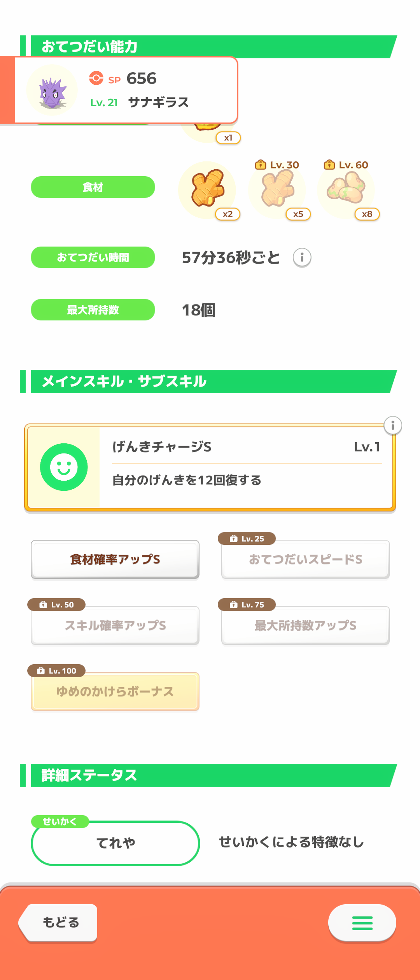Viewport: 420px width, 980px height.
Task: Tap the green smiley げんきチャージS icon
Action: [x=64, y=467]
